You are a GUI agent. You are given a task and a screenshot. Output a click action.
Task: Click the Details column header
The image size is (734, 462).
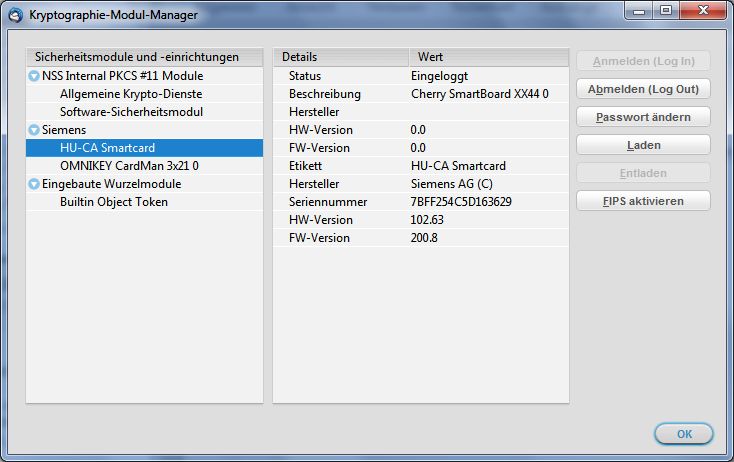[340, 57]
